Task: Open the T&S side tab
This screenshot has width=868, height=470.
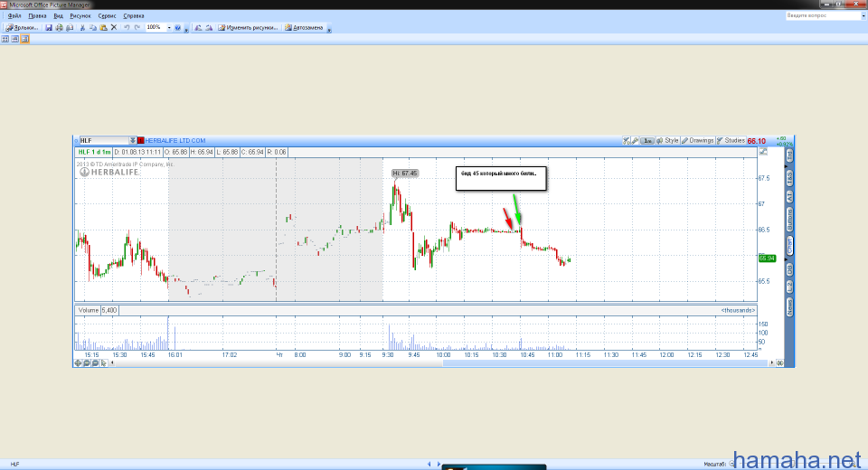Action: [789, 177]
